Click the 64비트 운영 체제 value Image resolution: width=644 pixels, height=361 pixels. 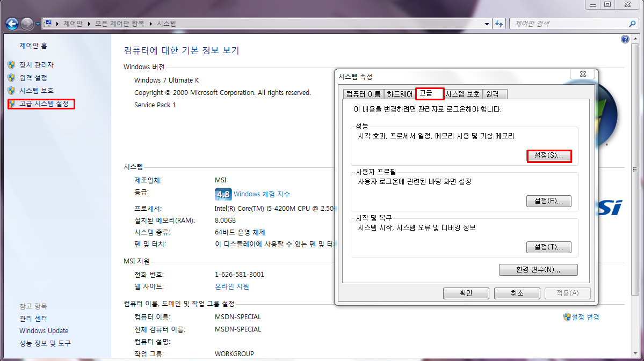pos(240,232)
